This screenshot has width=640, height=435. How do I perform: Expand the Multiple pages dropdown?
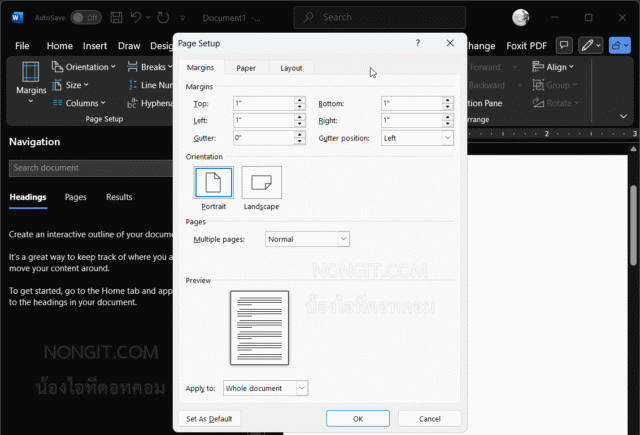(x=307, y=239)
